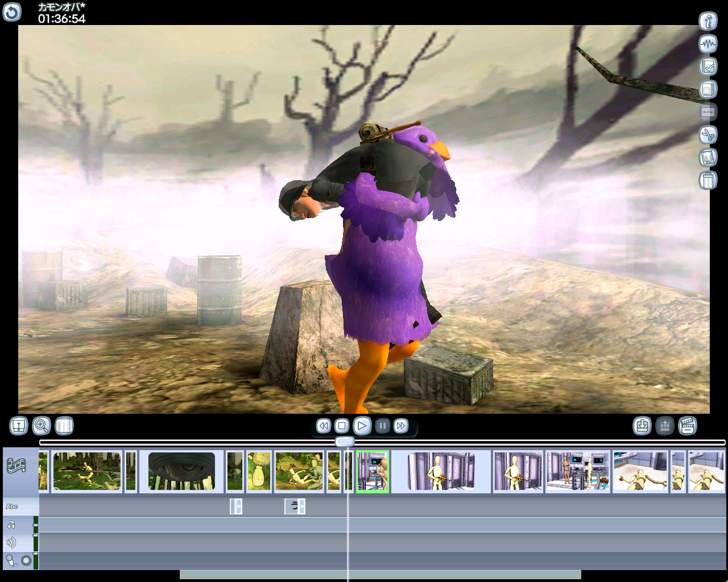The height and width of the screenshot is (582, 728).
Task: Click the greyed-out subtitle card icon
Action: tap(708, 112)
